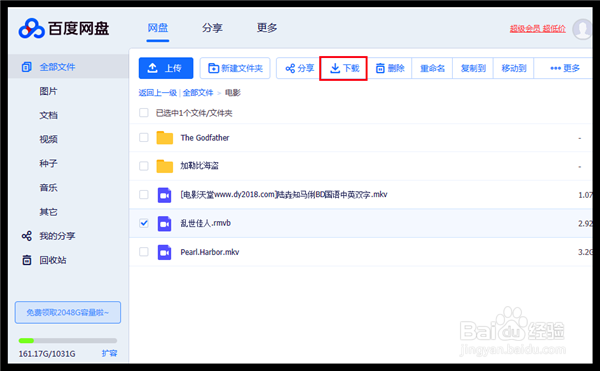Filter by 音乐 in the sidebar
Viewport: 600px width, 371px height.
(48, 187)
